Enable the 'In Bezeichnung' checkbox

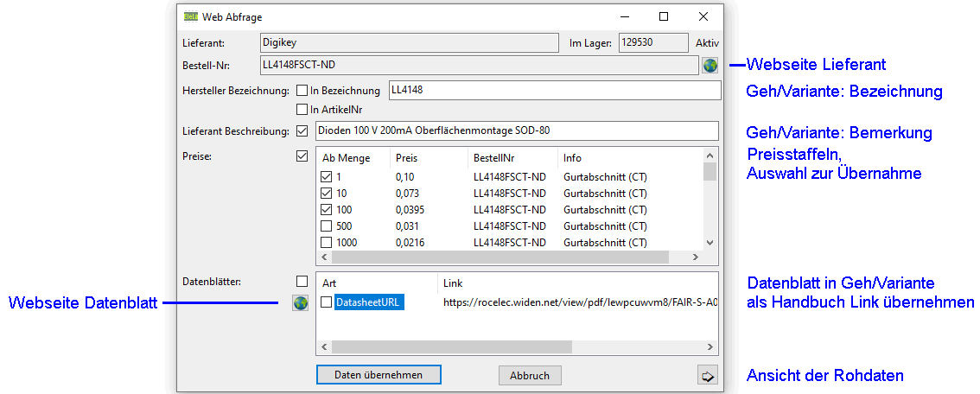(x=302, y=91)
